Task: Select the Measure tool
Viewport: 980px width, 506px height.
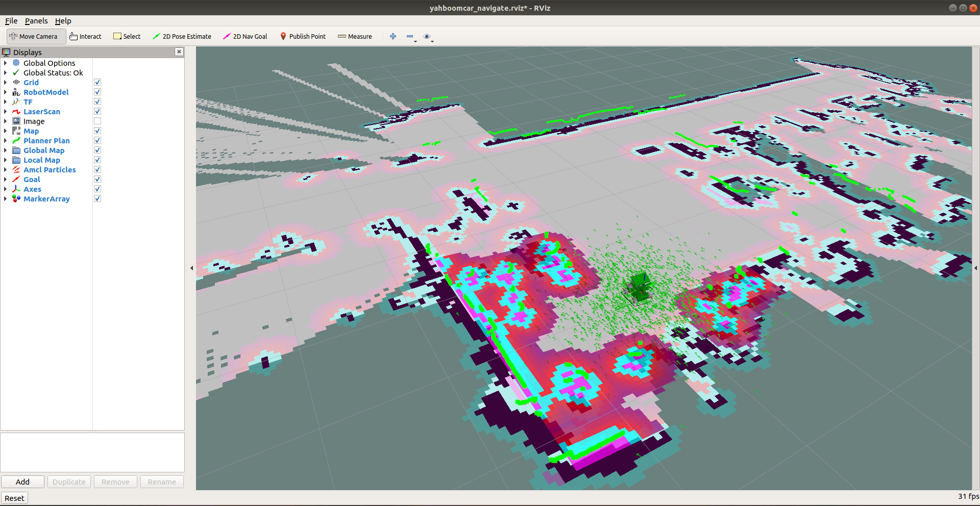Action: point(355,37)
